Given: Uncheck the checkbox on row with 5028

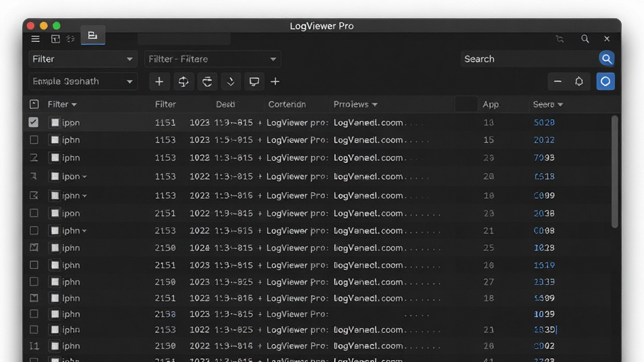Looking at the screenshot, I should click(x=34, y=123).
